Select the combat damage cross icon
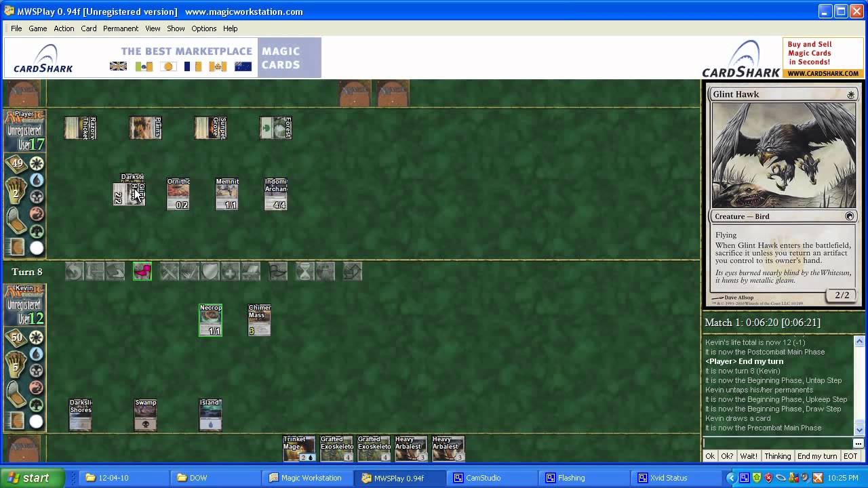The height and width of the screenshot is (488, 868). coord(230,272)
